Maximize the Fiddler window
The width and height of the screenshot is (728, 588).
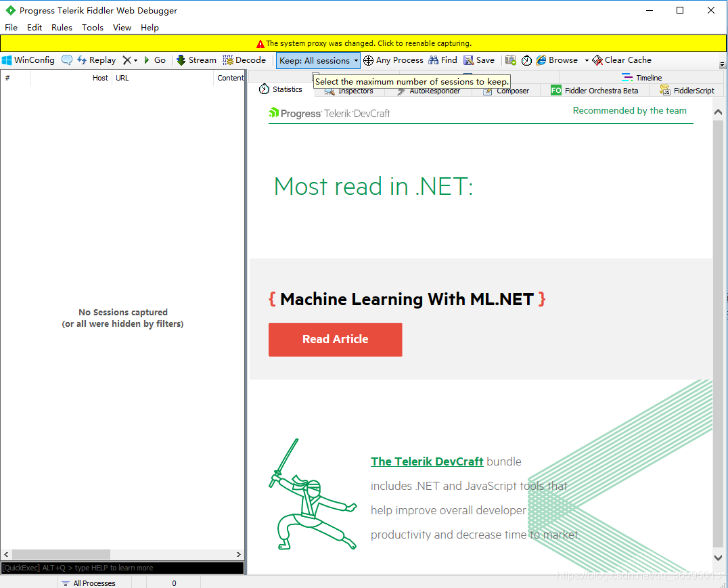pos(680,10)
